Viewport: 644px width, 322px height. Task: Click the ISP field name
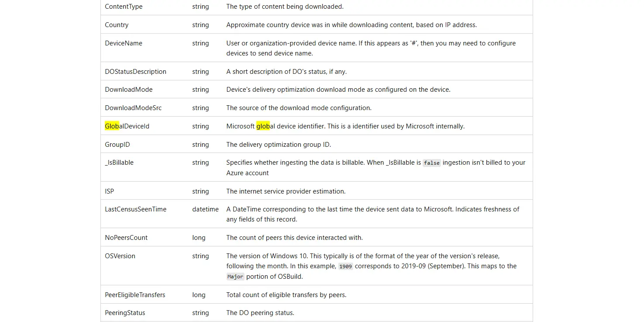(x=110, y=191)
